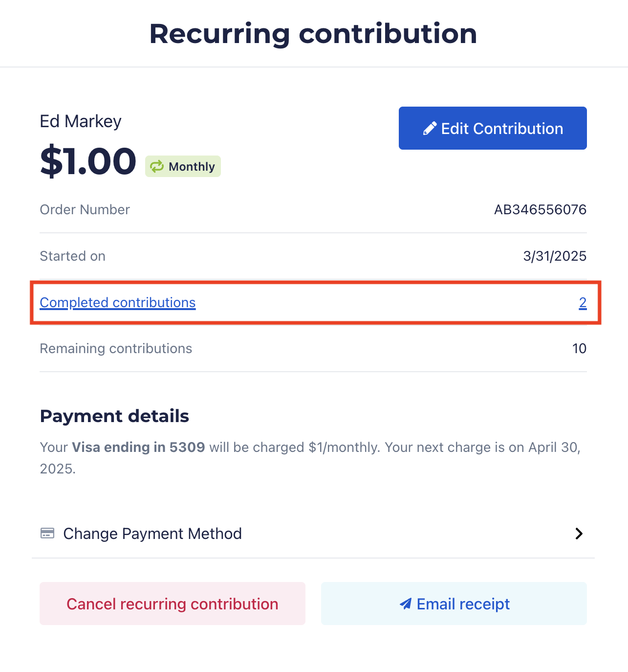Expand the Change Payment Method chevron

[x=579, y=534]
